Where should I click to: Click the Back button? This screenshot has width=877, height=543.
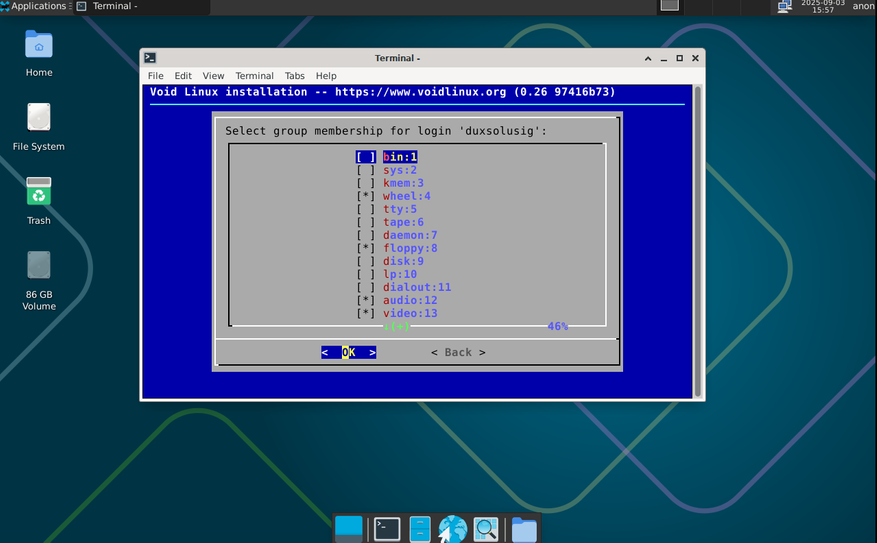pos(458,352)
